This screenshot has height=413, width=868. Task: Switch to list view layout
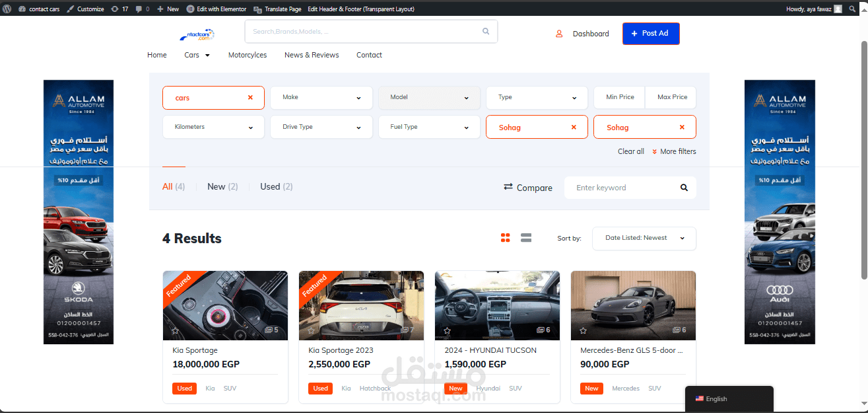526,238
